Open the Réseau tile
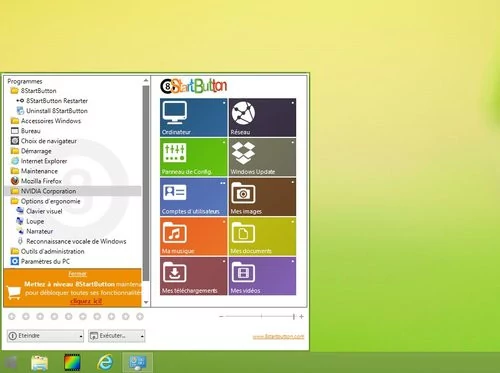The height and width of the screenshot is (373, 500). pos(262,117)
